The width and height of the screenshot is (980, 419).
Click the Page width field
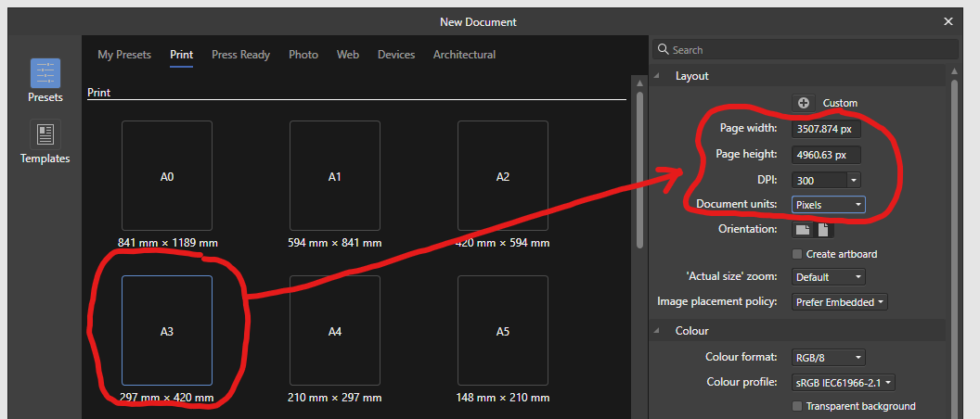coord(826,129)
